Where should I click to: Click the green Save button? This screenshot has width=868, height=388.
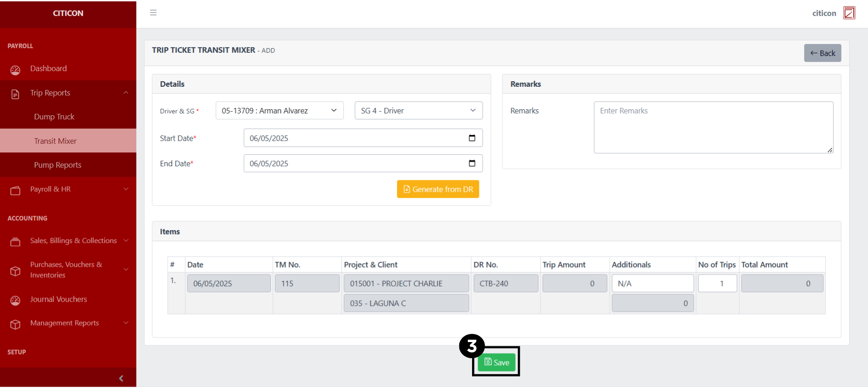click(496, 362)
